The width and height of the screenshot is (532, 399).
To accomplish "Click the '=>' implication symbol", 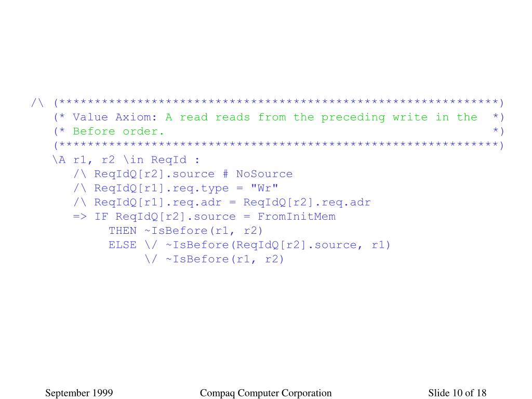I will point(79,217).
